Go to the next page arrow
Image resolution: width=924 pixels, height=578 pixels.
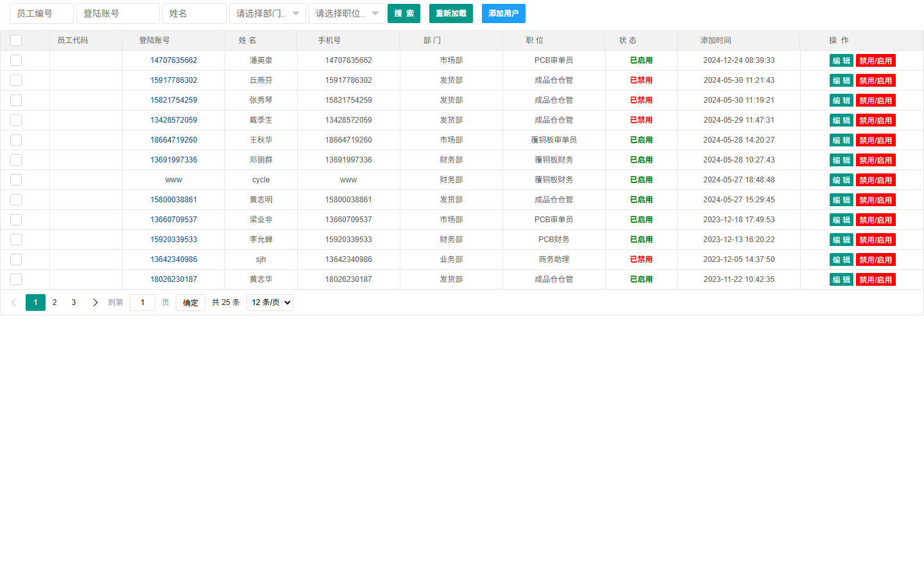pyautogui.click(x=96, y=302)
